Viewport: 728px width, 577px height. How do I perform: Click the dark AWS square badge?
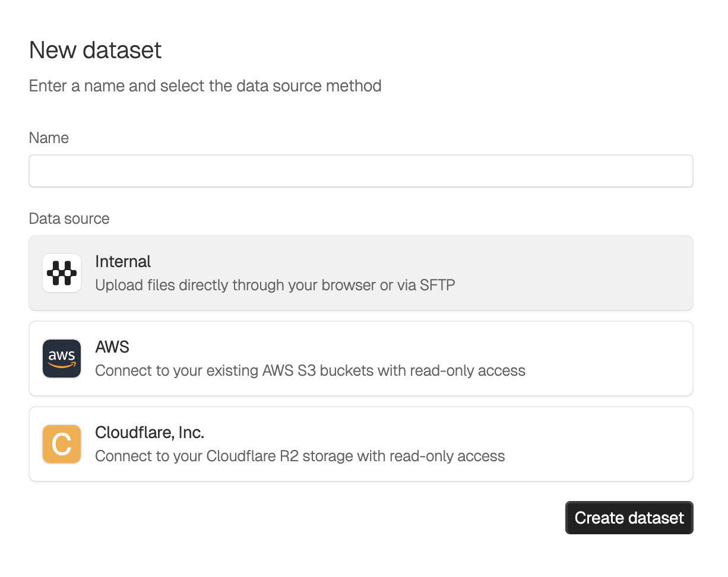tap(62, 359)
